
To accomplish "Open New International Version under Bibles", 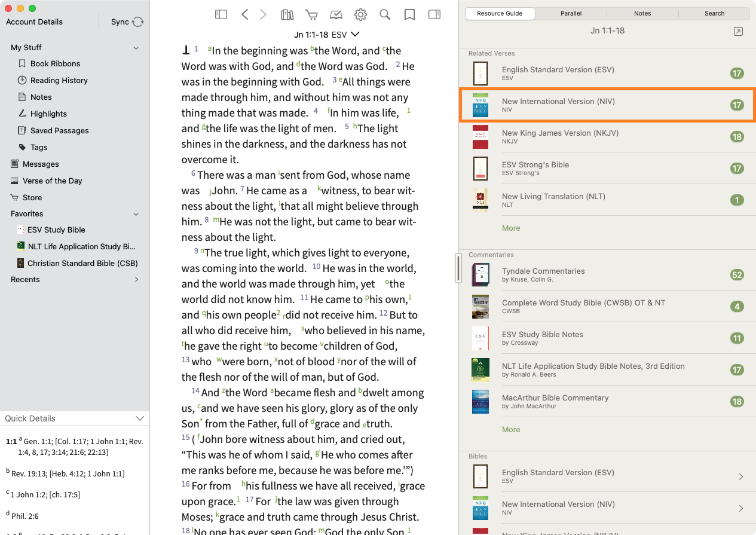I will 607,508.
